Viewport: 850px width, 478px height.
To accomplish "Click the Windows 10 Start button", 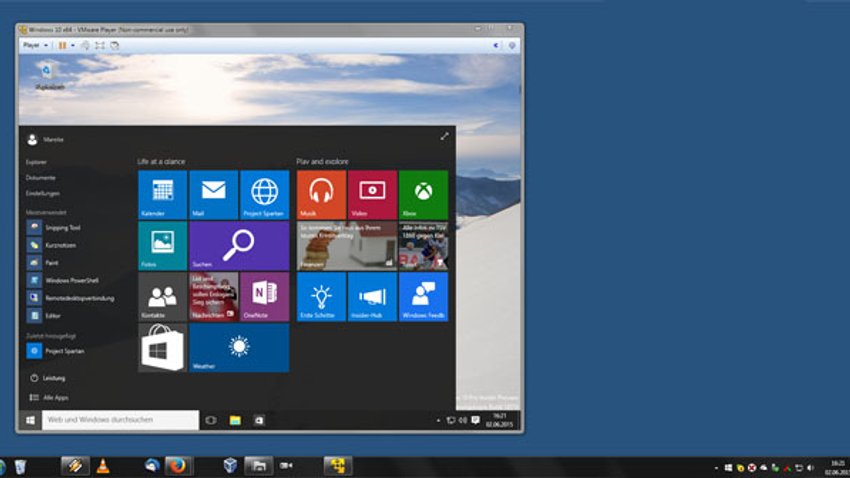I will click(x=30, y=420).
